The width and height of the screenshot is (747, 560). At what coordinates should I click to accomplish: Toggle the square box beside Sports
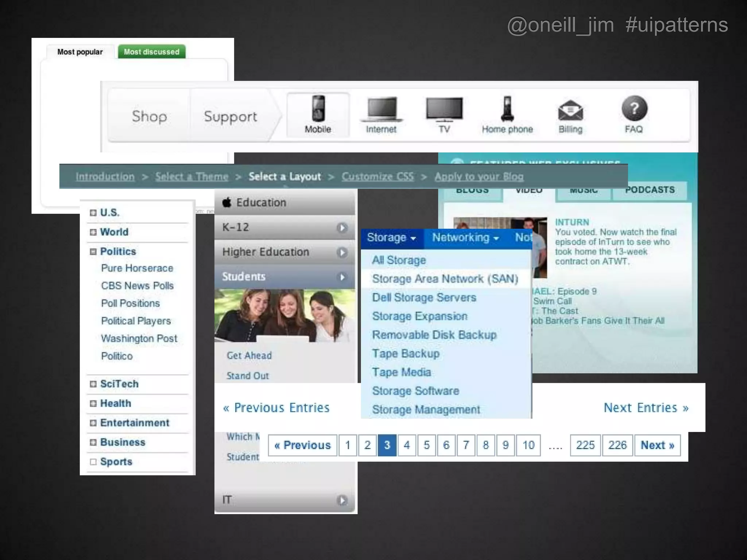[x=93, y=462]
